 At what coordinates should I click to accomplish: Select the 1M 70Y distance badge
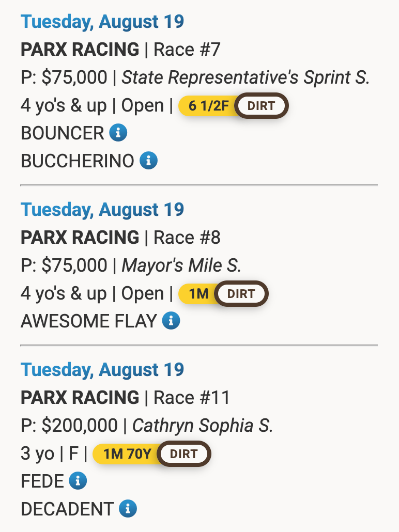point(126,454)
